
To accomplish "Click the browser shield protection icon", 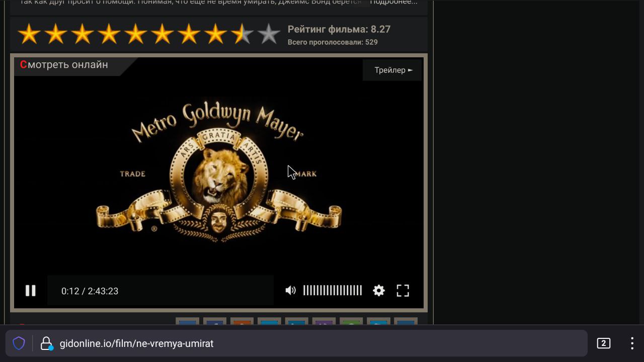I will click(19, 343).
